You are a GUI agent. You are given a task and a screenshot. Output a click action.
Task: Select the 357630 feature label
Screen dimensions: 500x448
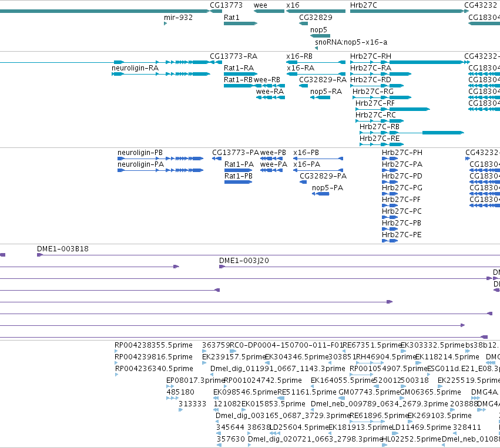click(x=230, y=440)
